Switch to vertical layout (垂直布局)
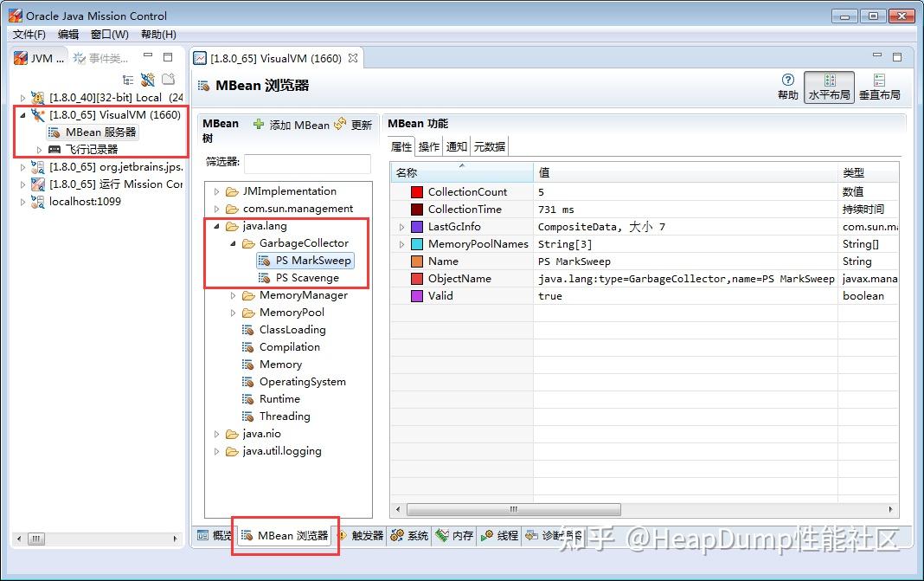 tap(879, 87)
